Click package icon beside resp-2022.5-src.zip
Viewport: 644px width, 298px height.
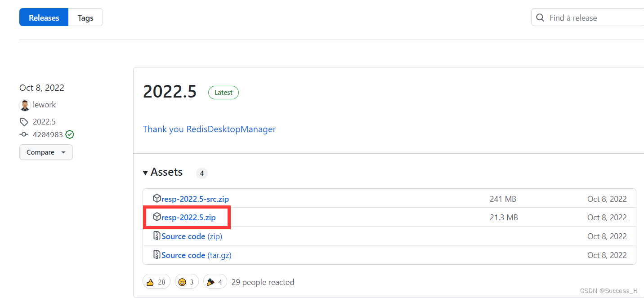(157, 198)
